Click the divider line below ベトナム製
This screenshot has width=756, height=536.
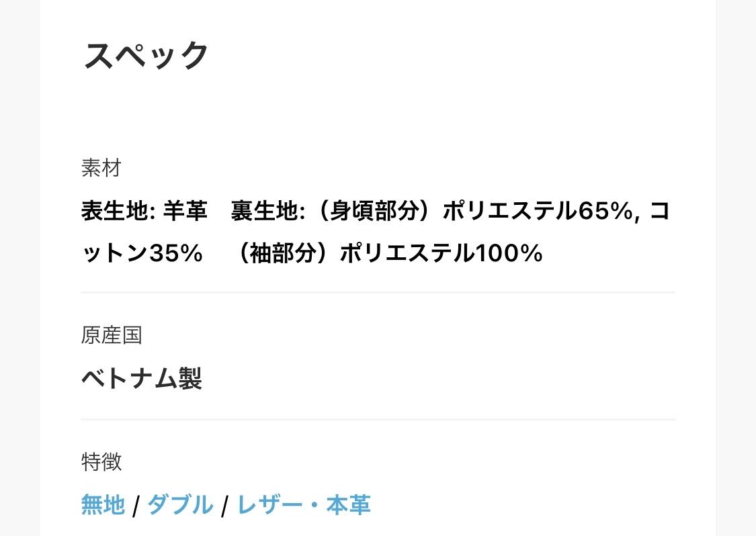point(378,419)
